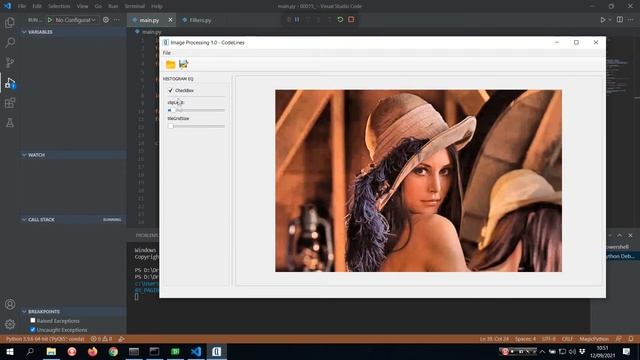Open the Search view in VS Code activity bar

(x=10, y=42)
